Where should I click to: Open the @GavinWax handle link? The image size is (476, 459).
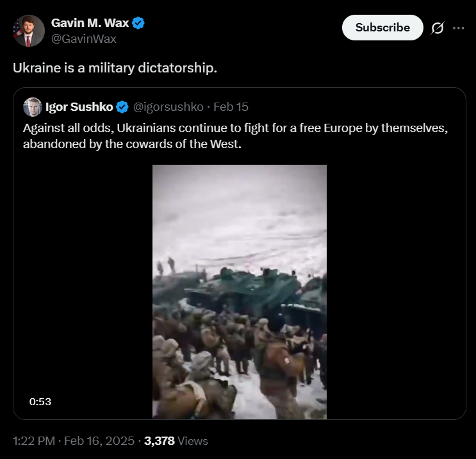[x=83, y=38]
